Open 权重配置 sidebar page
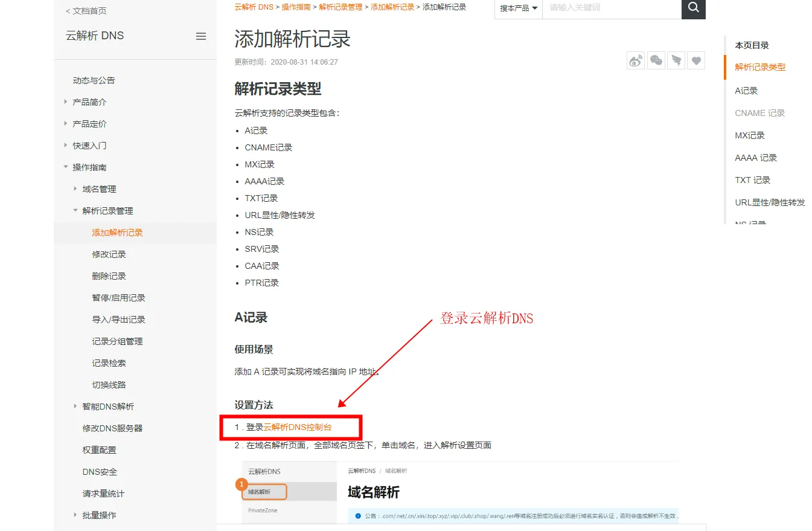This screenshot has height=531, width=812. tap(99, 450)
